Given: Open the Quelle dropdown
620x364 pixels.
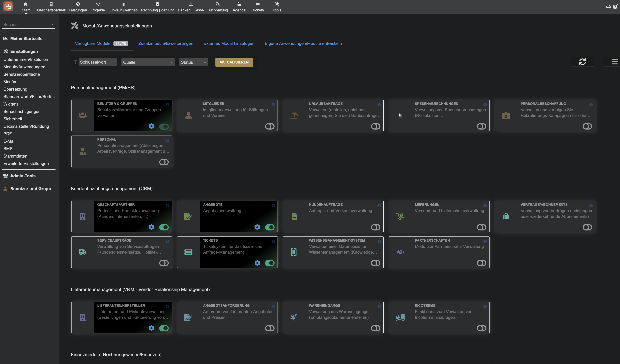Looking at the screenshot, I should (148, 62).
